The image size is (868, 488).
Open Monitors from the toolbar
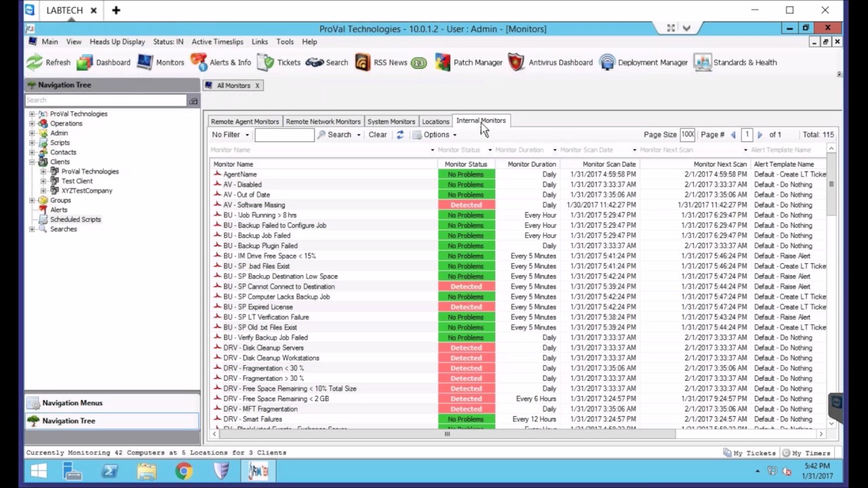point(161,62)
